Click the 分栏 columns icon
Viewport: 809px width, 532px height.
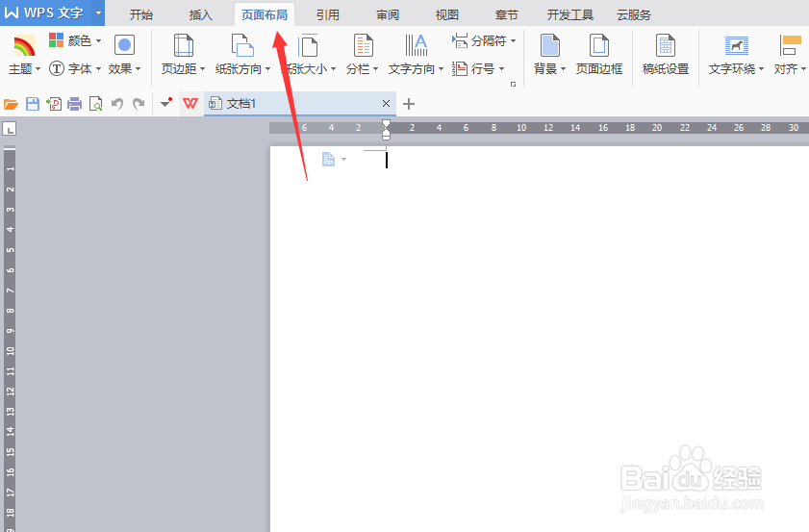tap(364, 45)
